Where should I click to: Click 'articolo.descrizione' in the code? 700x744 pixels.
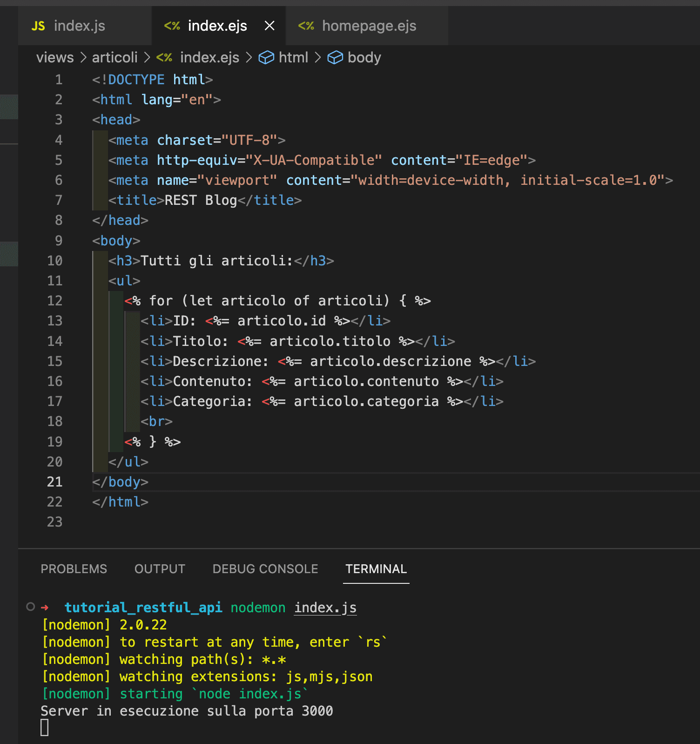pyautogui.click(x=391, y=361)
